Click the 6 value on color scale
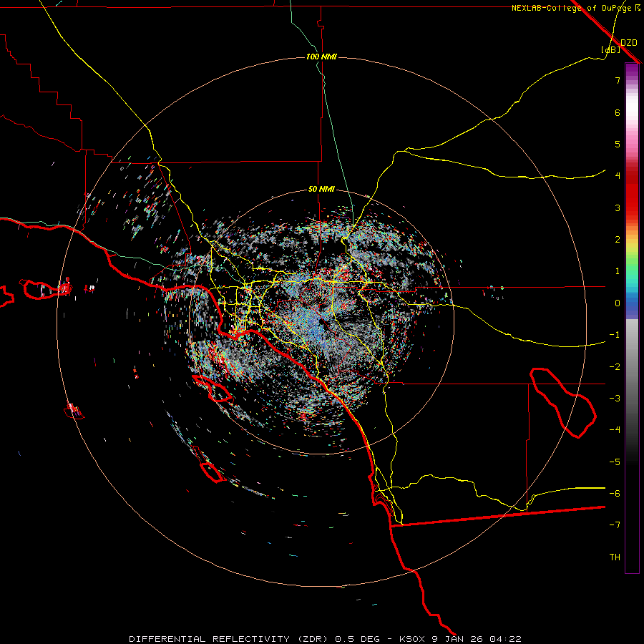Viewport: 644px width, 644px height. tap(618, 112)
